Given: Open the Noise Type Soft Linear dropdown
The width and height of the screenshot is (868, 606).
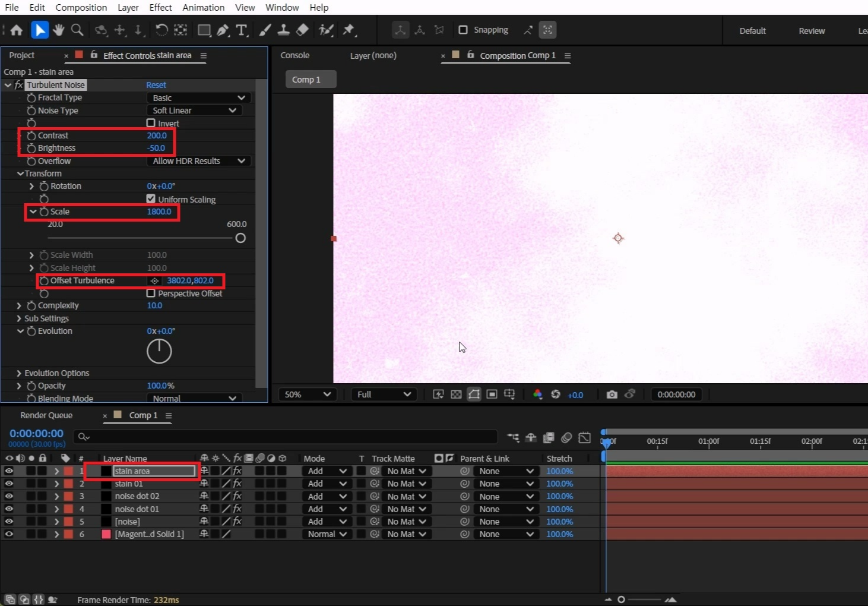Looking at the screenshot, I should (x=194, y=111).
